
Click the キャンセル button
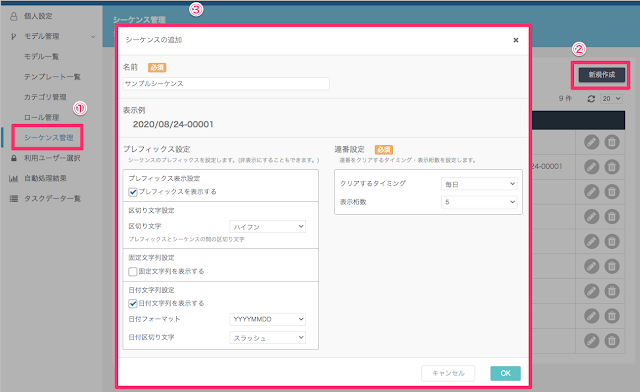448,373
